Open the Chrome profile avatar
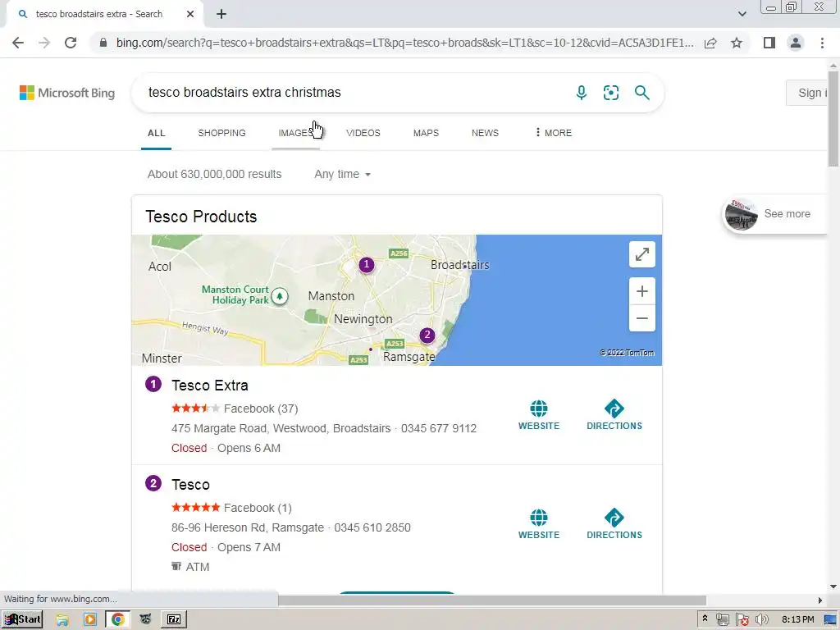Viewport: 840px width, 630px height. pos(796,43)
